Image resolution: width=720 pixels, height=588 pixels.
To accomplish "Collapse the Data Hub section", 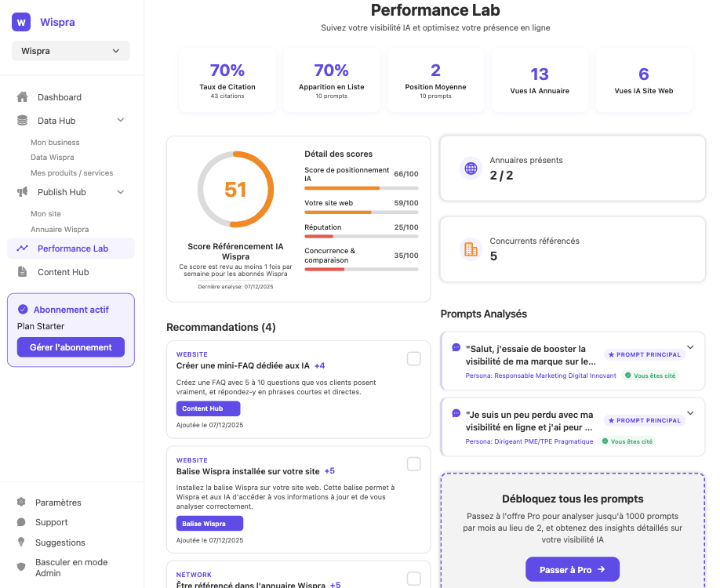I will [x=121, y=120].
